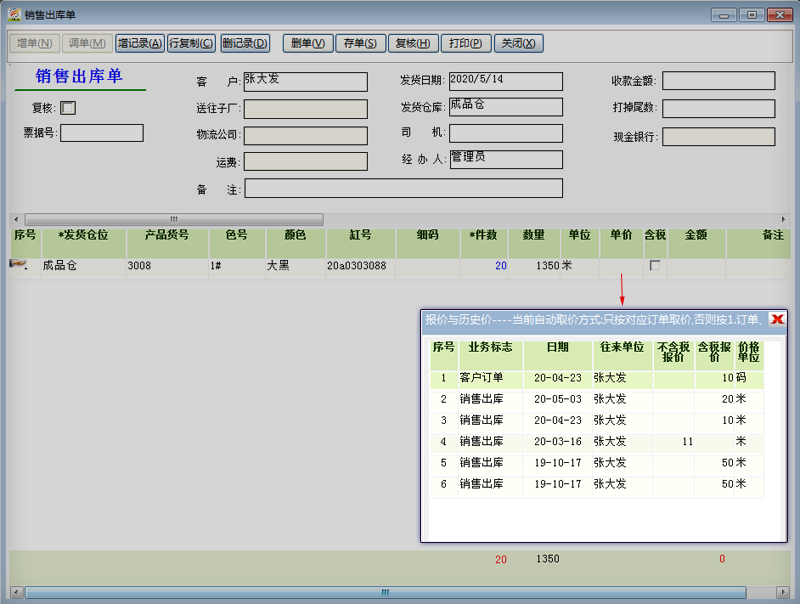Click the 关闭(X) toolbar button
The image size is (800, 604).
518,43
